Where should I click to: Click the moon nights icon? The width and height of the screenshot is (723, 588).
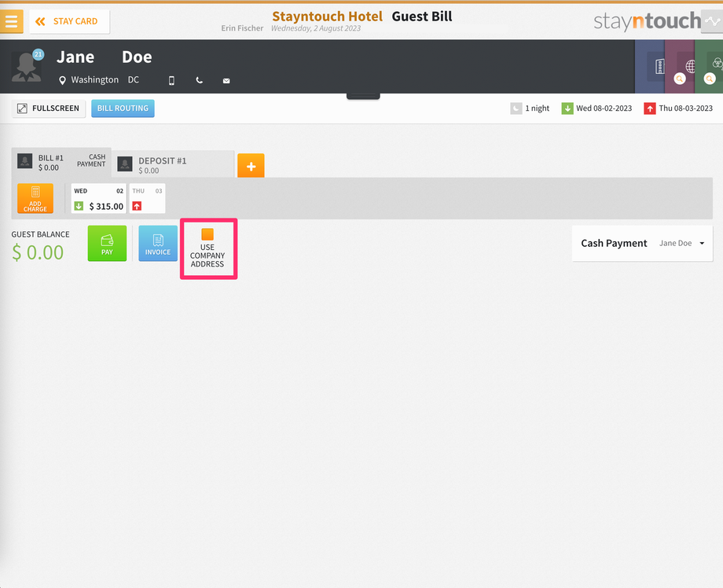[x=516, y=108]
